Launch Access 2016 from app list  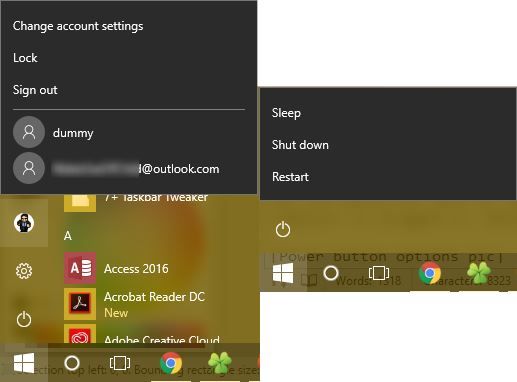136,269
